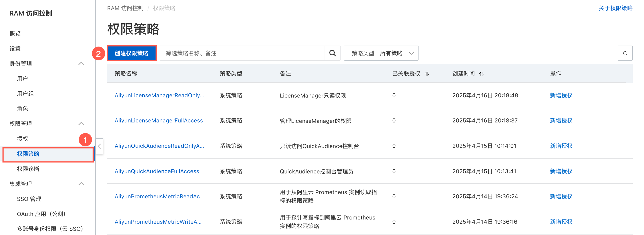Open AliyunLicenseManagerFullAccess policy
This screenshot has width=644, height=235.
(x=159, y=121)
